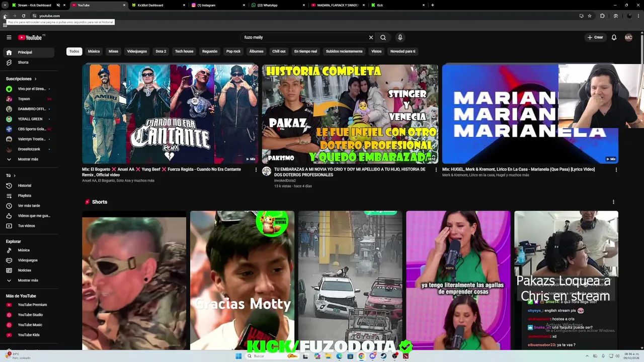Click the magnifier search button

click(383, 37)
